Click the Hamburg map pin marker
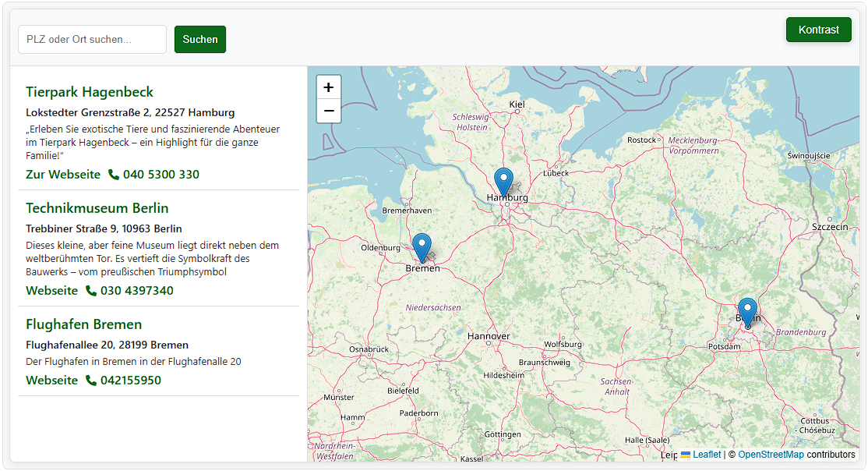This screenshot has width=868, height=471. point(504,181)
